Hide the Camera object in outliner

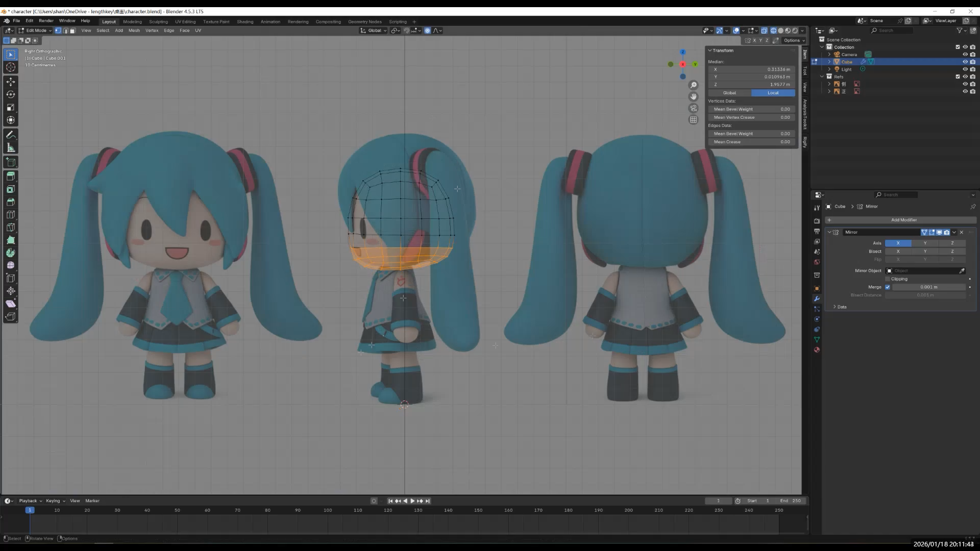coord(965,55)
